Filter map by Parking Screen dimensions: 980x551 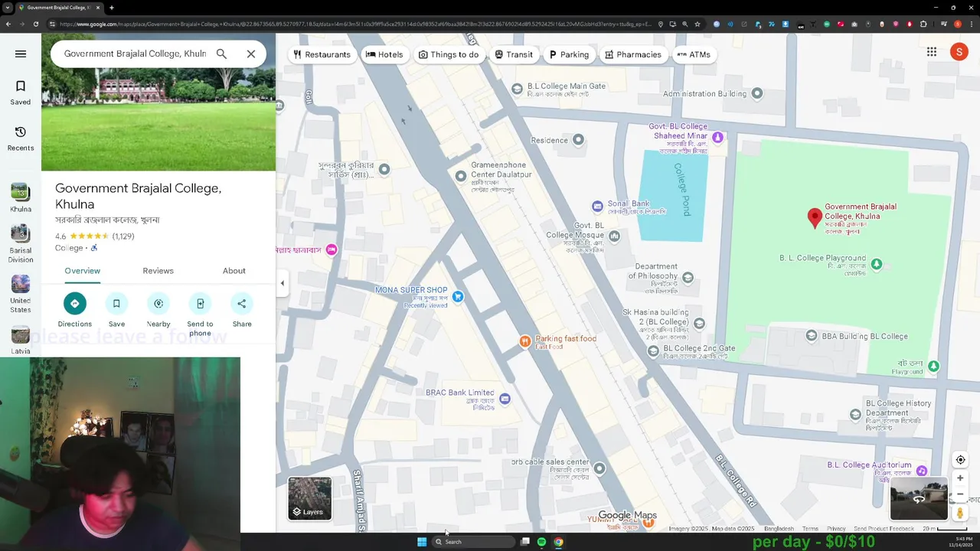pos(569,54)
